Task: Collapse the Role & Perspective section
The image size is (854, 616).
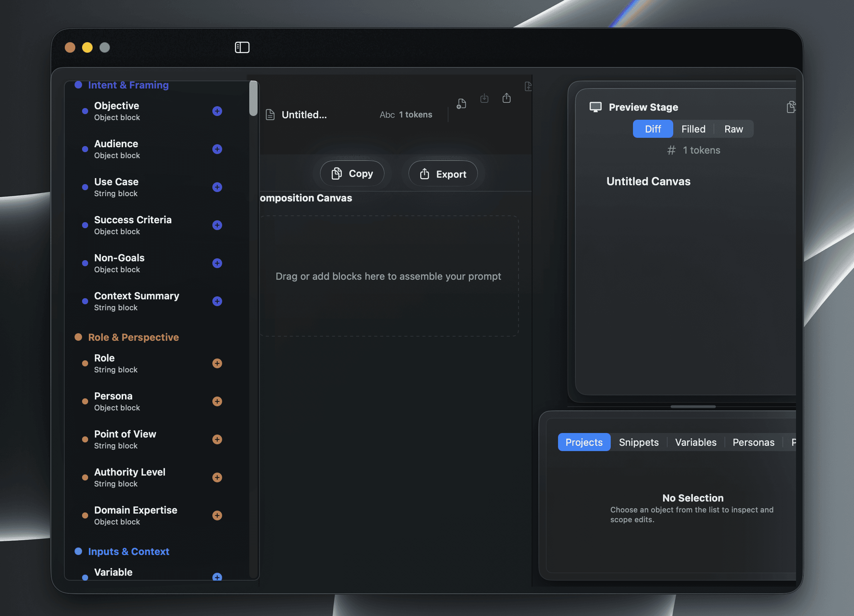Action: click(x=133, y=337)
